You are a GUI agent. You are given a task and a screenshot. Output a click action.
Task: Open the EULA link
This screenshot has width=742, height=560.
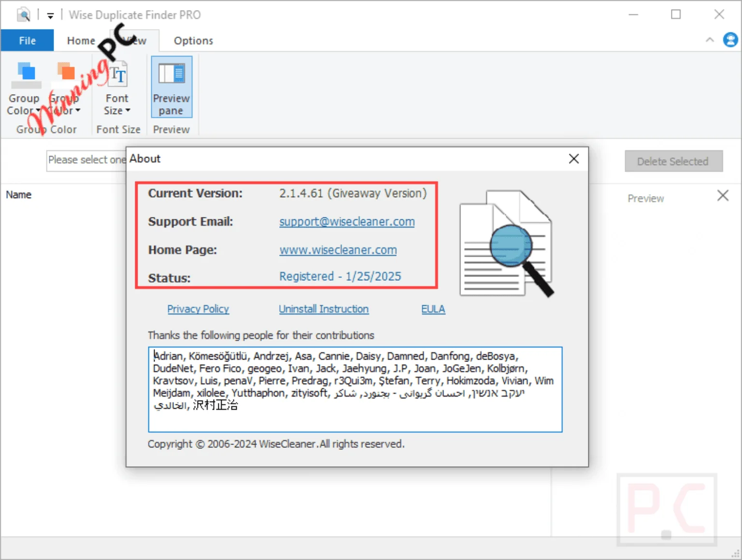click(x=433, y=309)
